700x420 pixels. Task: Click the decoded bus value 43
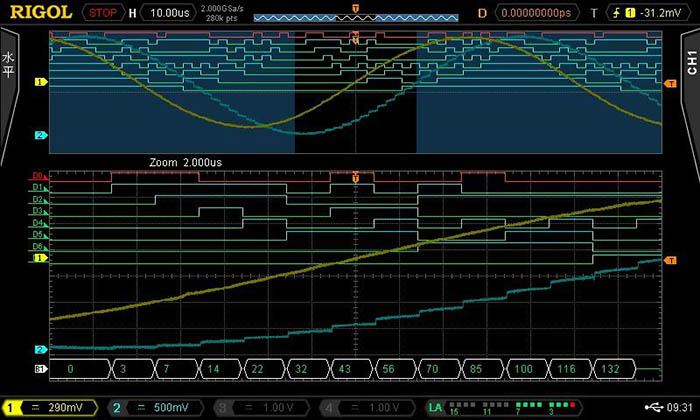tap(343, 369)
